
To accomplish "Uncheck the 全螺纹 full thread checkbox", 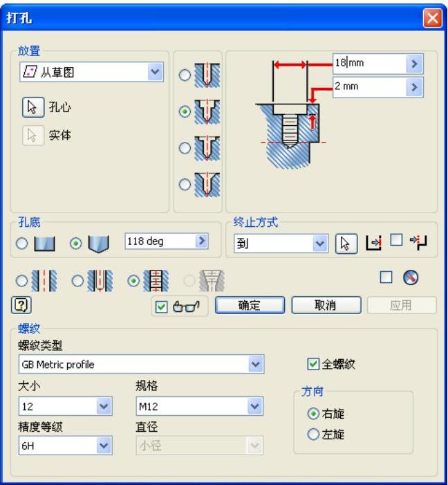I will click(313, 364).
